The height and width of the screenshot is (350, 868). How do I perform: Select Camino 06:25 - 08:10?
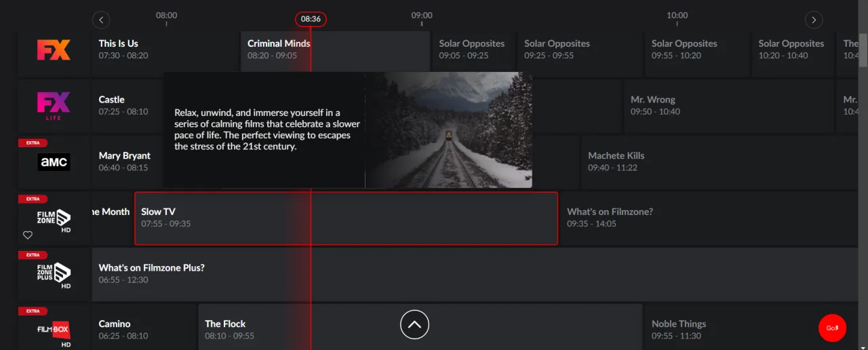click(x=144, y=328)
